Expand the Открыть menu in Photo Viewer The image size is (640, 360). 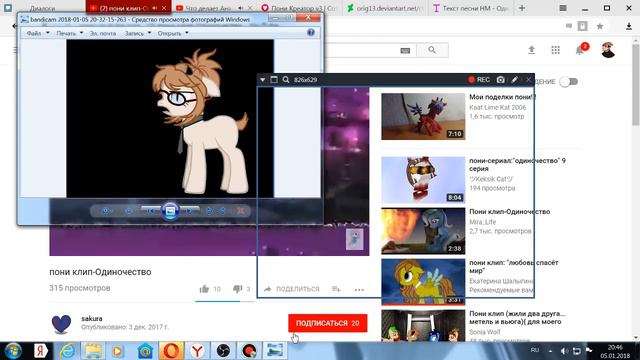coord(173,33)
